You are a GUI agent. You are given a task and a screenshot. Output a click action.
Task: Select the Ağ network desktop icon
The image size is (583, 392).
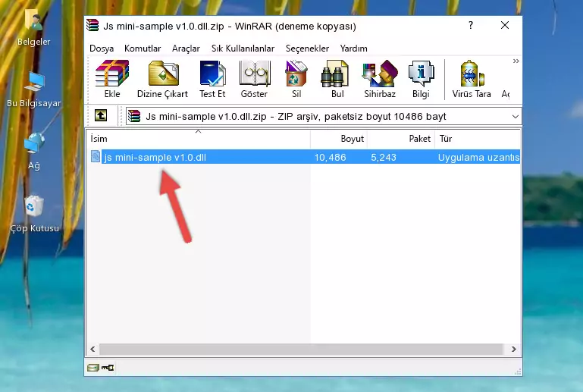(34, 151)
